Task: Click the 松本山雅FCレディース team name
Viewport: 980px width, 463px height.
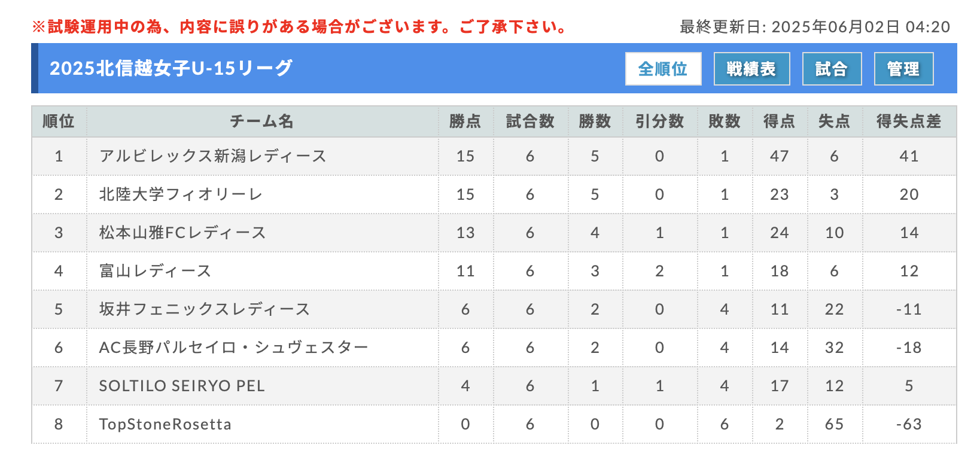Action: pos(182,233)
